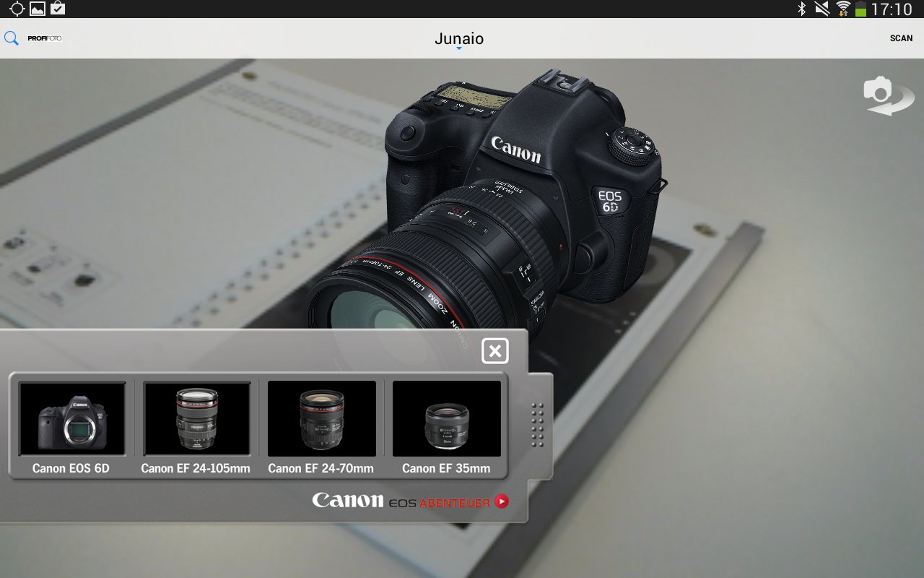
Task: Open the task checkmark notification icon
Action: 58,9
